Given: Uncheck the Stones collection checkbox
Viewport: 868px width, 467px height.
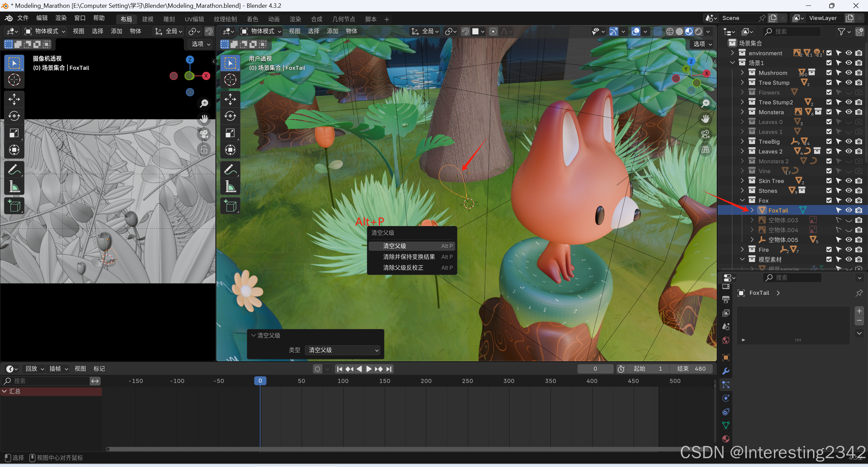Looking at the screenshot, I should [829, 190].
